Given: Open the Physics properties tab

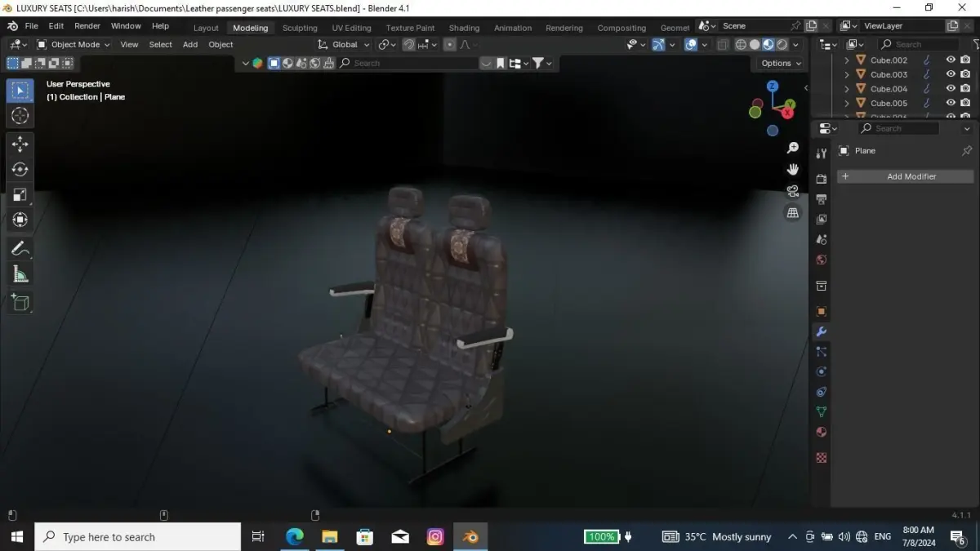Looking at the screenshot, I should point(822,371).
